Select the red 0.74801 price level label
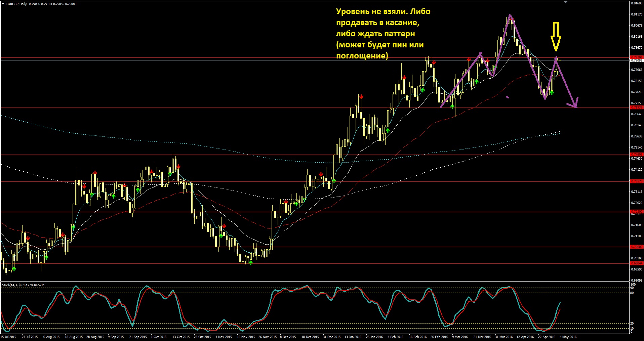This screenshot has height=341, width=644. (636, 155)
